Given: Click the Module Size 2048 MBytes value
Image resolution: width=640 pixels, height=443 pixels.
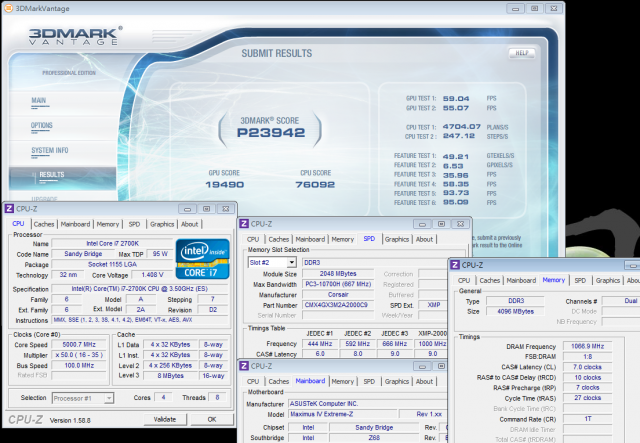Looking at the screenshot, I should 338,274.
